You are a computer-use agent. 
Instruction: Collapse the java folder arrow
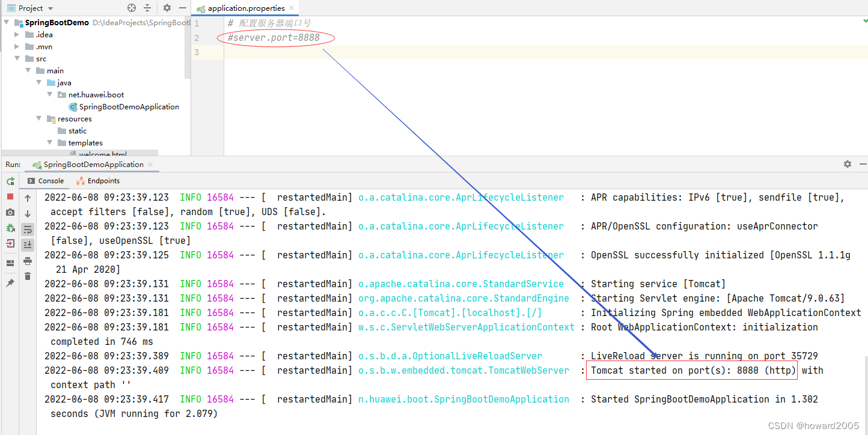[39, 83]
